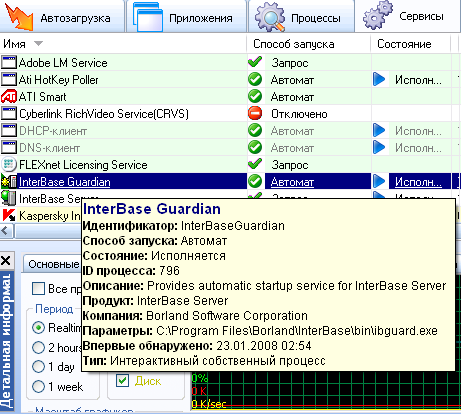Image resolution: width=461 pixels, height=414 pixels.
Task: Click the Ati HotKey Poller service icon
Action: (9, 80)
